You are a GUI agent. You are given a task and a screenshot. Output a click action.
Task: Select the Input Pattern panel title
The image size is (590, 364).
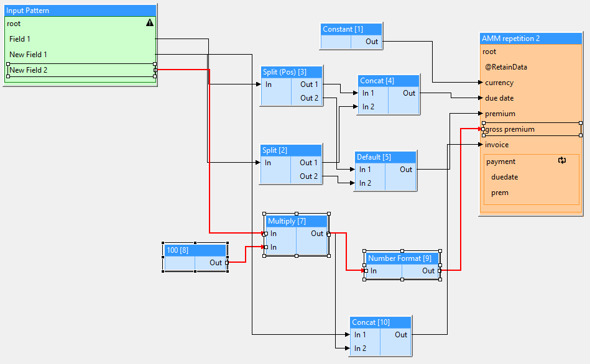pyautogui.click(x=79, y=11)
